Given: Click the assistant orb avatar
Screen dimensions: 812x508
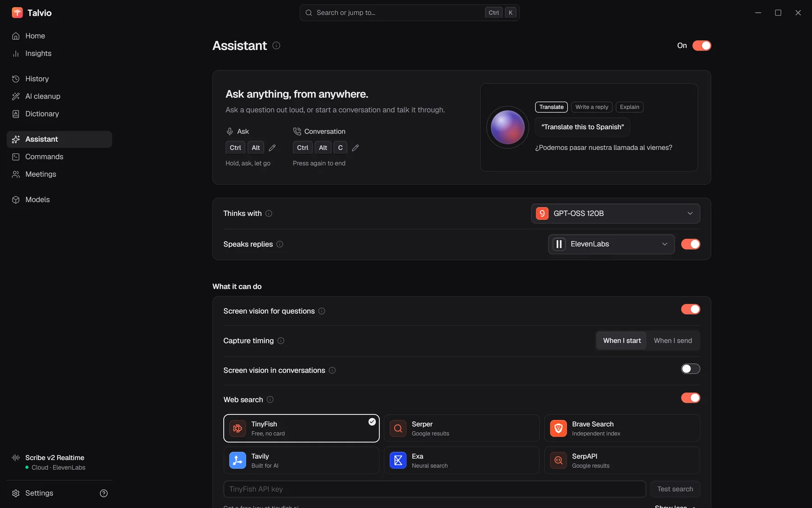Looking at the screenshot, I should [x=507, y=127].
